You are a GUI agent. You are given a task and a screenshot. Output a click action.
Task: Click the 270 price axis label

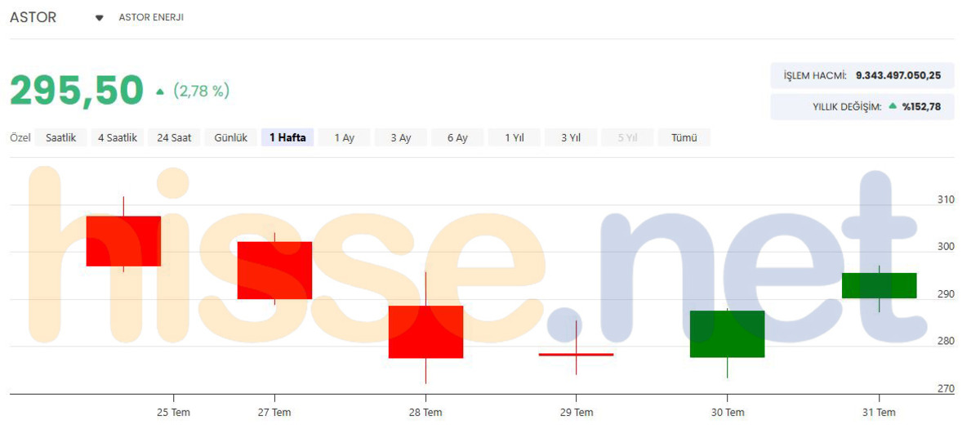click(x=946, y=389)
